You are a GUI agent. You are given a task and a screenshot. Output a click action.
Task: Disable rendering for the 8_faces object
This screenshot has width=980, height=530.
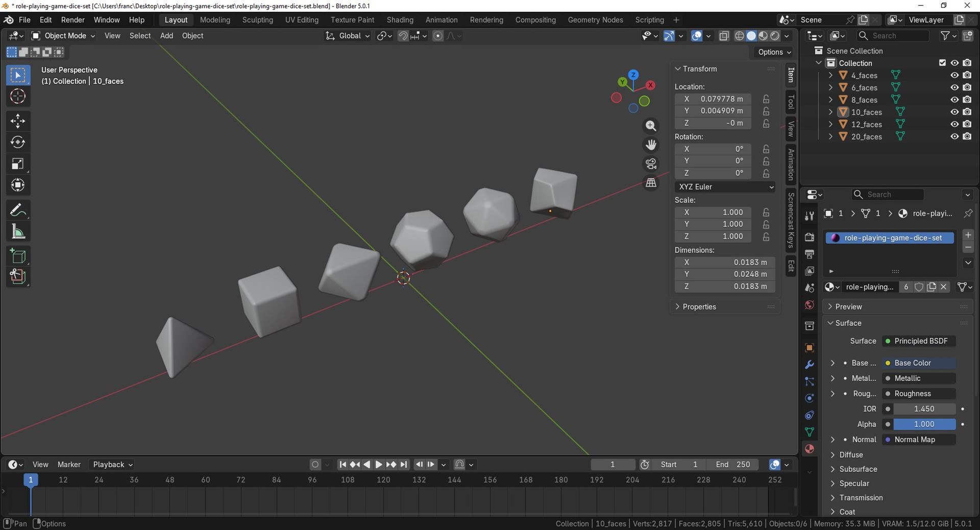(967, 100)
